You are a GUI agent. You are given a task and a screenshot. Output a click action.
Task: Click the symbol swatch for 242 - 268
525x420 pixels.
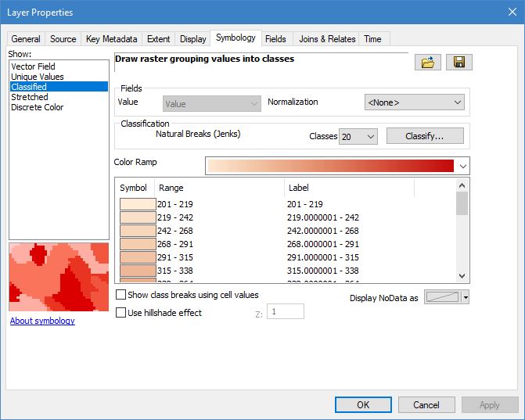tap(138, 231)
